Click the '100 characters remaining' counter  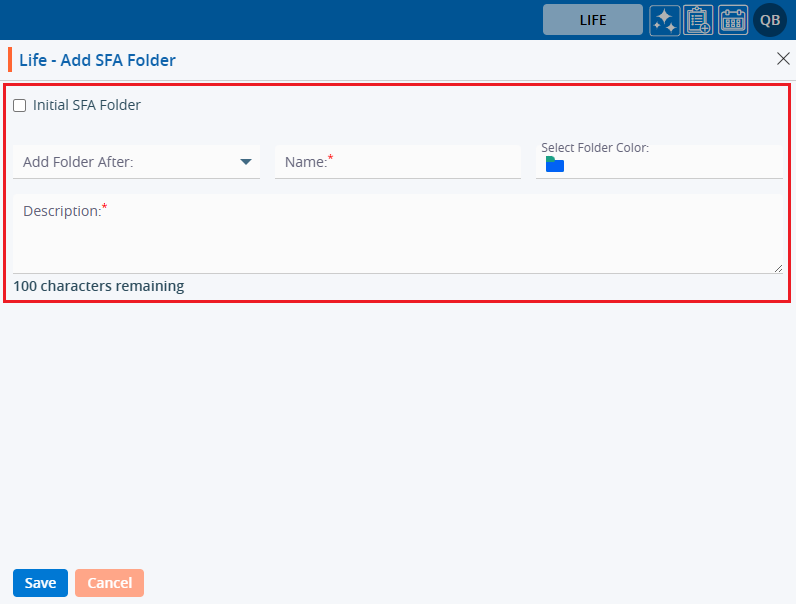click(99, 286)
